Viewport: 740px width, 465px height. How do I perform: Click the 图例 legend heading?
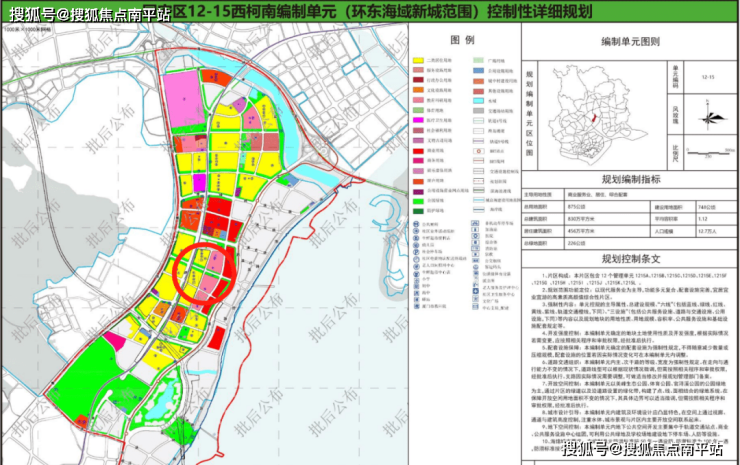[461, 40]
